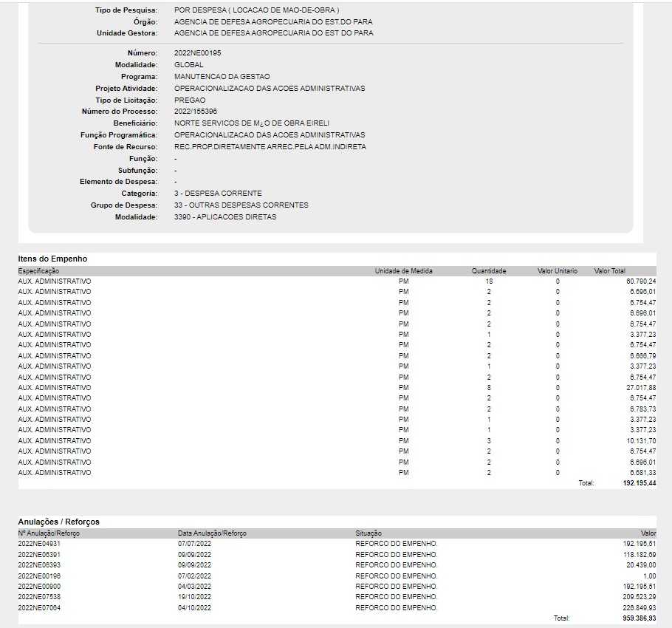The height and width of the screenshot is (628, 672).
Task: Click the process number 2022/155396
Action: point(195,112)
